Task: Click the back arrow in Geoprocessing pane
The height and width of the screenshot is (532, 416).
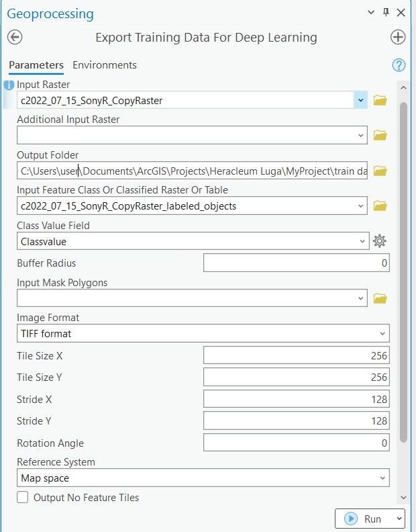Action: point(15,38)
